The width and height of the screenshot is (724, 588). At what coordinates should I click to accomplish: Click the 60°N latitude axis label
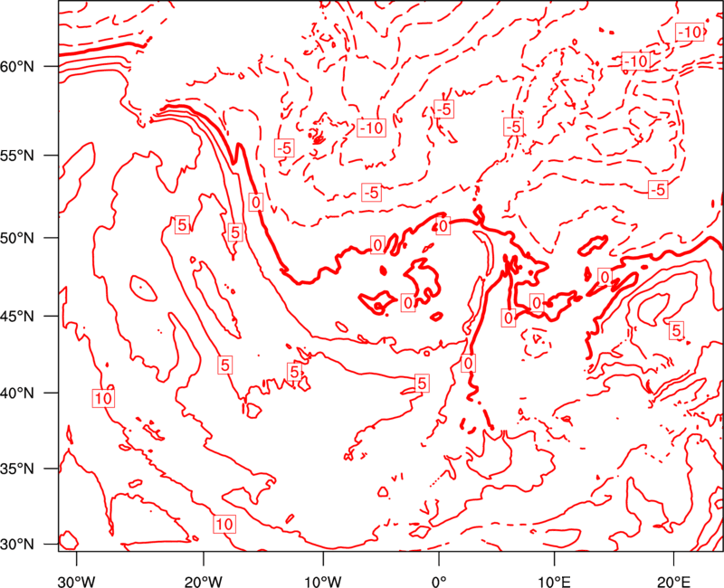tap(17, 67)
